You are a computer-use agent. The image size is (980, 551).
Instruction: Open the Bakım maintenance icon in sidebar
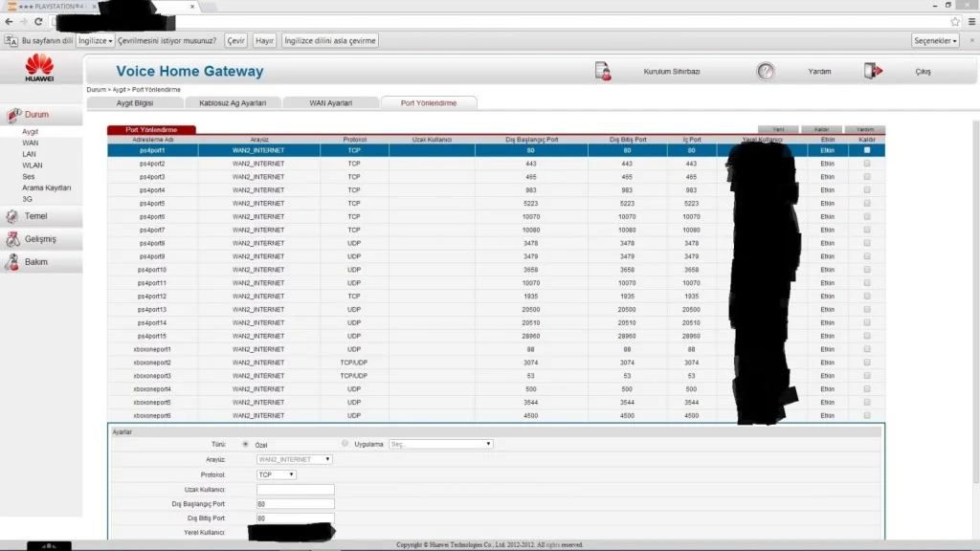13,262
